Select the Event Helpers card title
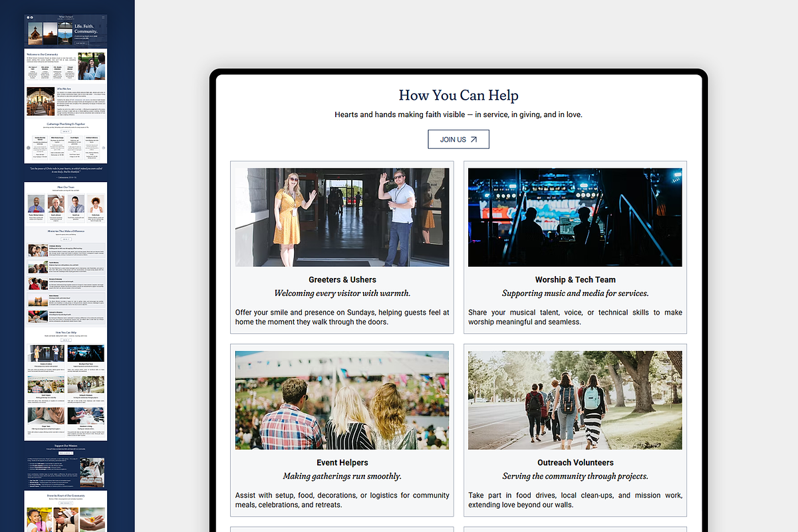This screenshot has width=798, height=532. coord(342,463)
